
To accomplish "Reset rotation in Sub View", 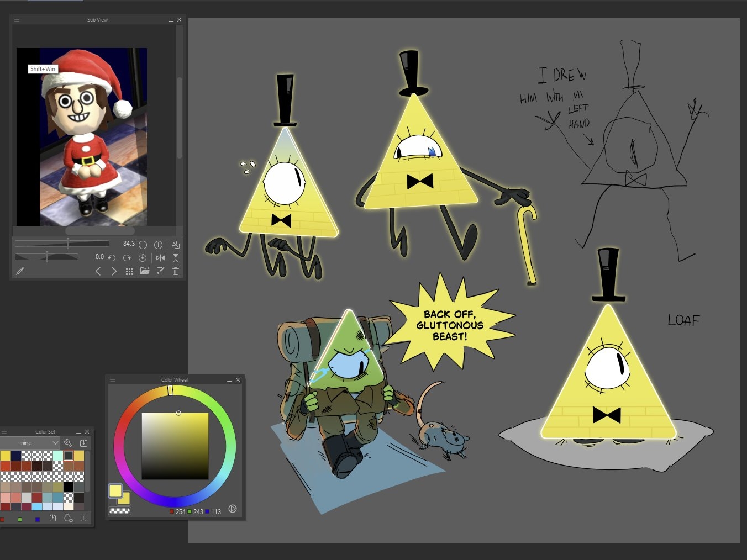I will [x=143, y=258].
